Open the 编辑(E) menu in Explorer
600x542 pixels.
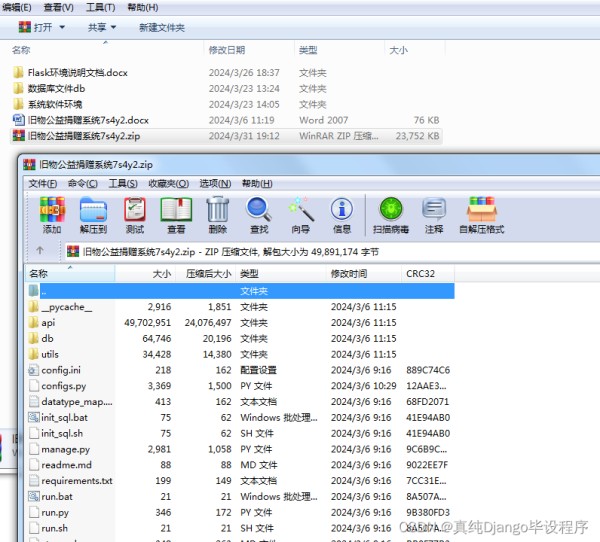pyautogui.click(x=17, y=7)
